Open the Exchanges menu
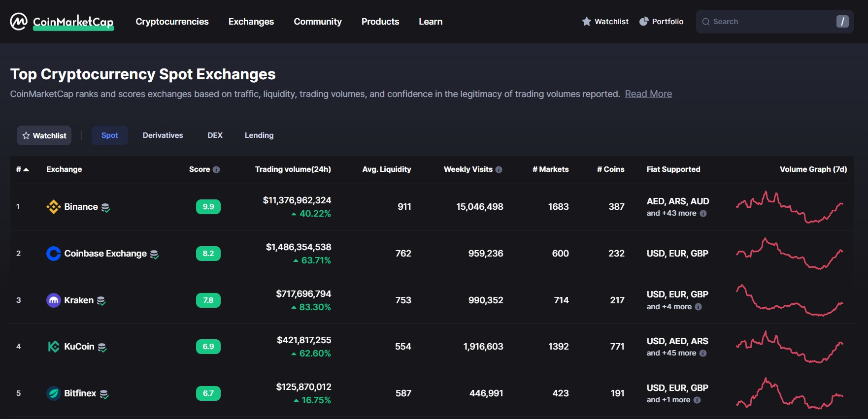This screenshot has width=868, height=419. tap(251, 22)
